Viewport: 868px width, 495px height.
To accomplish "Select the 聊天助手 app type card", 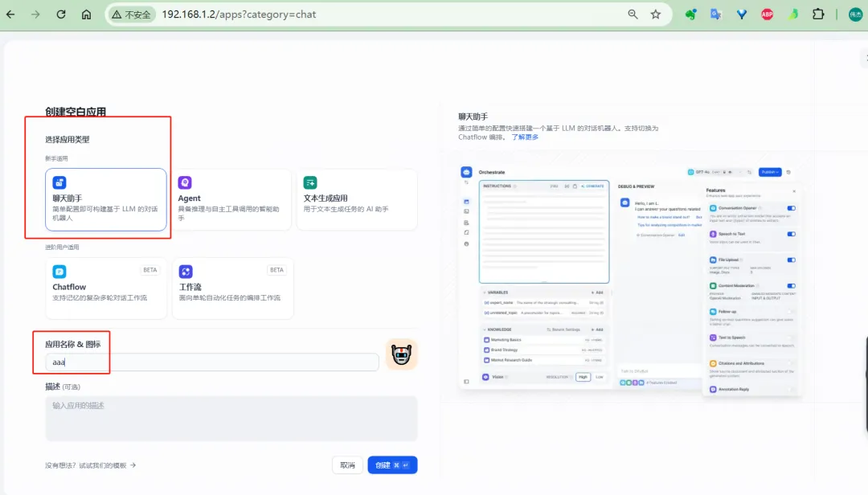I will [x=106, y=199].
